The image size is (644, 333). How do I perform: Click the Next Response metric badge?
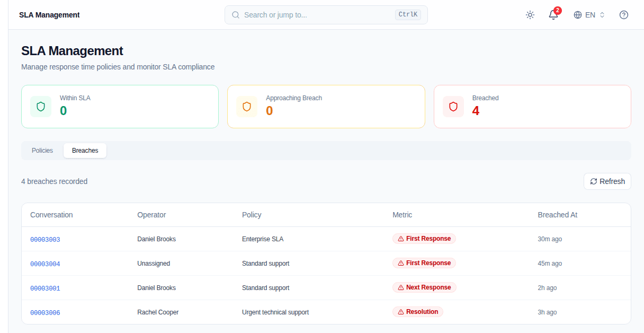[x=424, y=287]
